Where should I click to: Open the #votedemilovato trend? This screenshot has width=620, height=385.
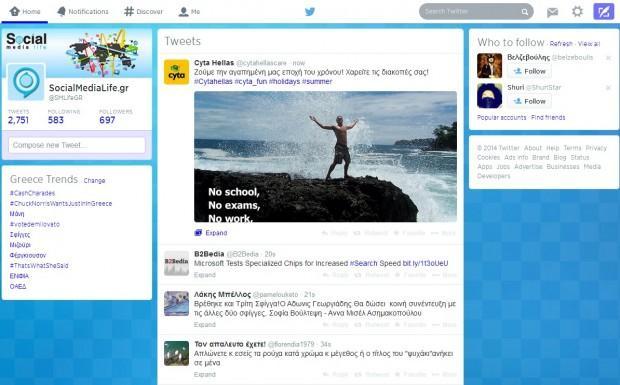pos(35,224)
